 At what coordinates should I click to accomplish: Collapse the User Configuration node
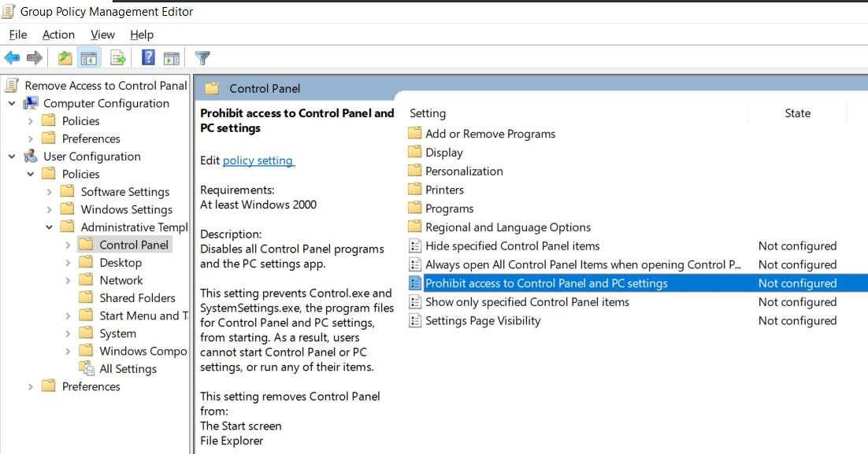point(12,157)
